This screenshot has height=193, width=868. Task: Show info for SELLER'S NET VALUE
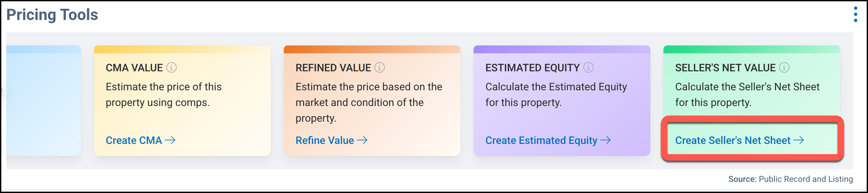click(784, 68)
